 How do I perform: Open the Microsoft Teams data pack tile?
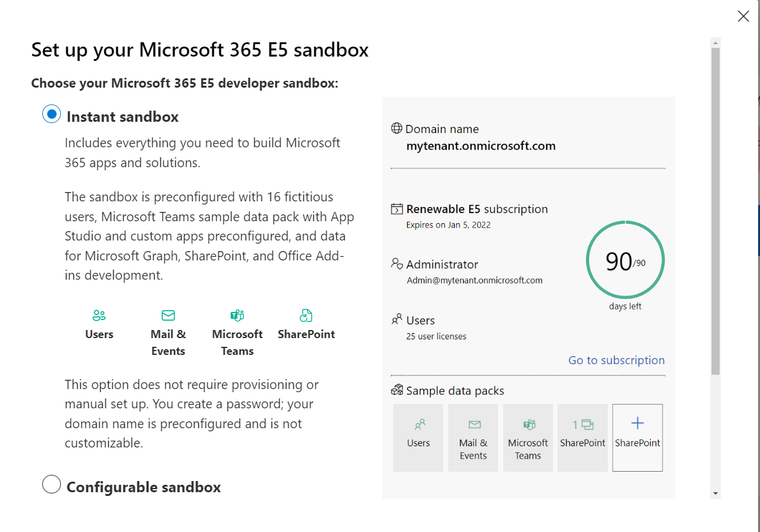coord(528,438)
